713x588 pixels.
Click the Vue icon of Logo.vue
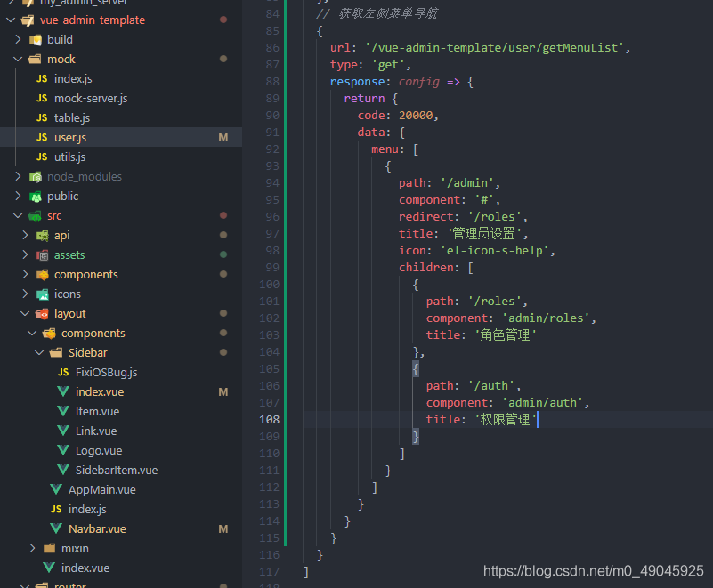[x=63, y=450]
